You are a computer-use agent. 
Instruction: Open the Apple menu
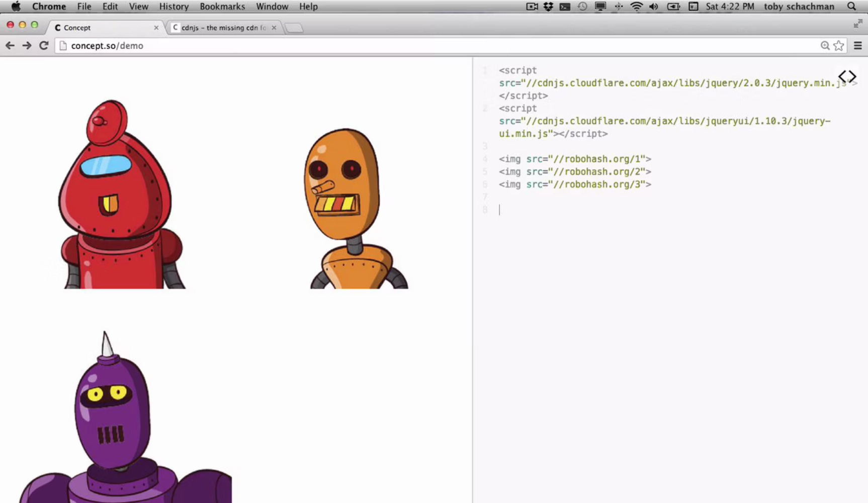tap(16, 7)
